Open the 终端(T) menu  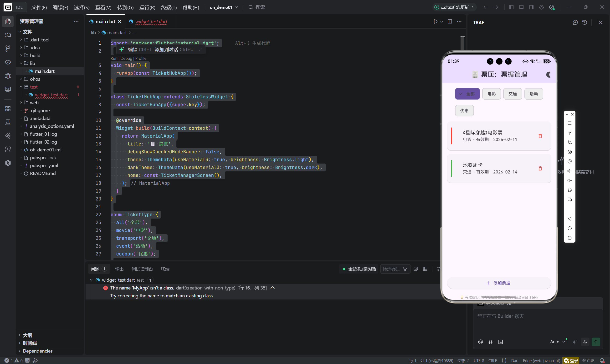coord(169,7)
